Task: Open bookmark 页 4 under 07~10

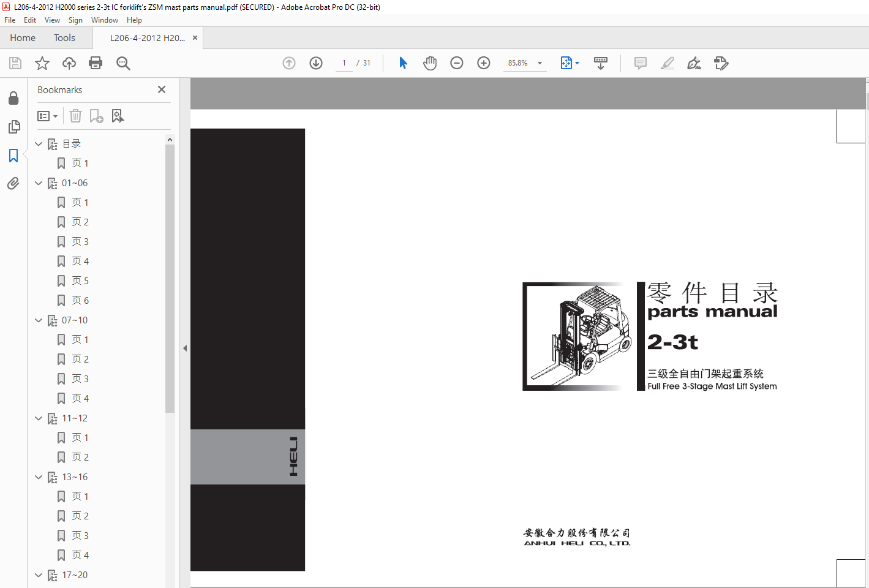Action: 80,399
